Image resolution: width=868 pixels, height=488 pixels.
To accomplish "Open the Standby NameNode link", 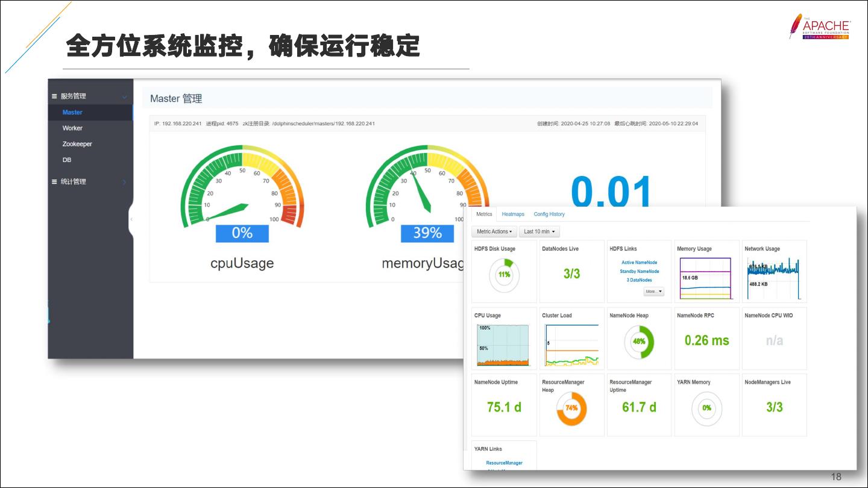I will pyautogui.click(x=639, y=272).
